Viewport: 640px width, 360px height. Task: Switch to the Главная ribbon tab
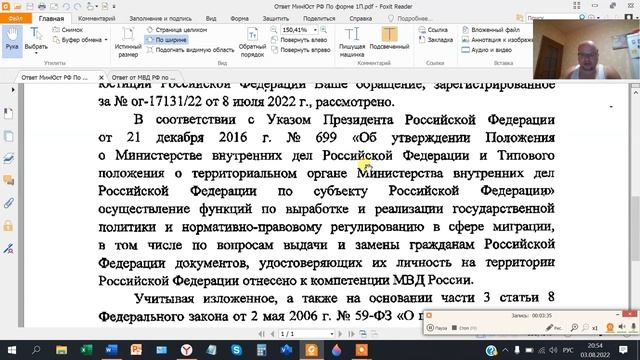[x=51, y=18]
